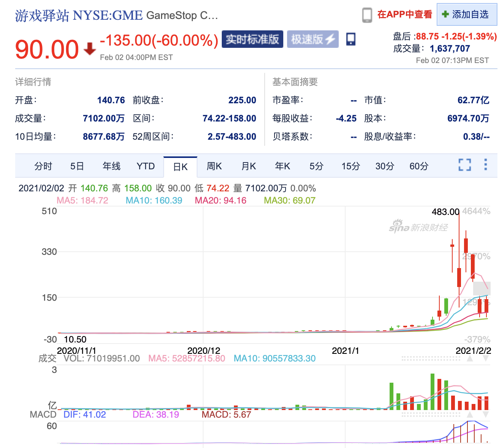Open the fullscreen chart view icon
The height and width of the screenshot is (448, 502).
464,165
